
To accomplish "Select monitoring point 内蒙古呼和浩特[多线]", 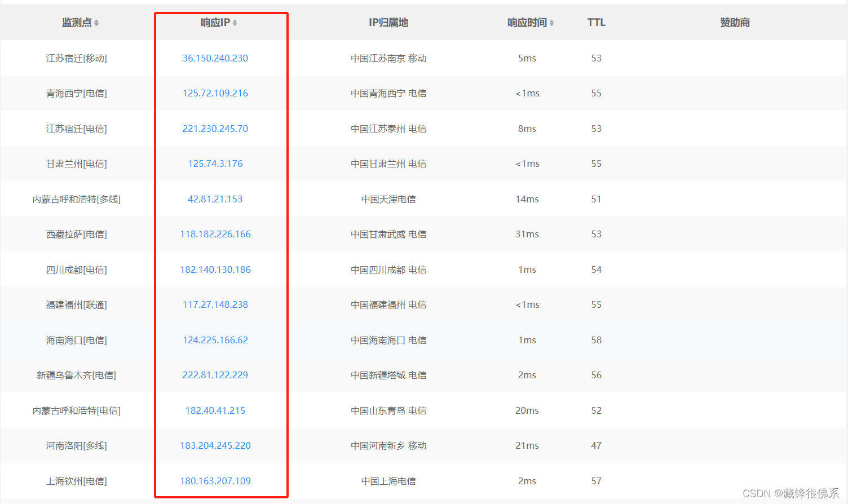I will coord(77,199).
